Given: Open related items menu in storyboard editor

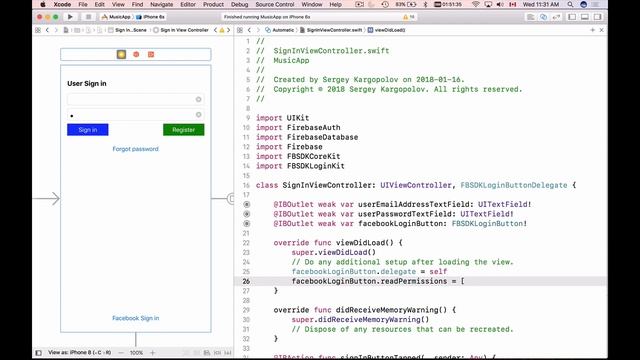Looking at the screenshot, I should (38, 30).
